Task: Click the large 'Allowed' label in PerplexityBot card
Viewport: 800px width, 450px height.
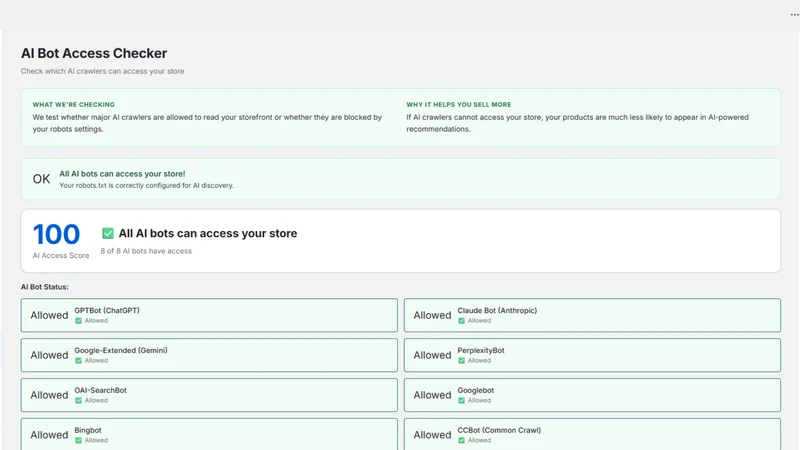Action: [x=432, y=355]
